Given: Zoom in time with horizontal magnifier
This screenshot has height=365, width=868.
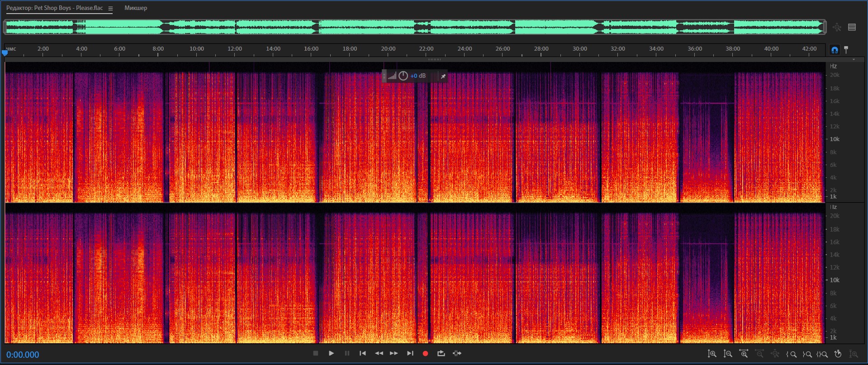Looking at the screenshot, I should (743, 354).
